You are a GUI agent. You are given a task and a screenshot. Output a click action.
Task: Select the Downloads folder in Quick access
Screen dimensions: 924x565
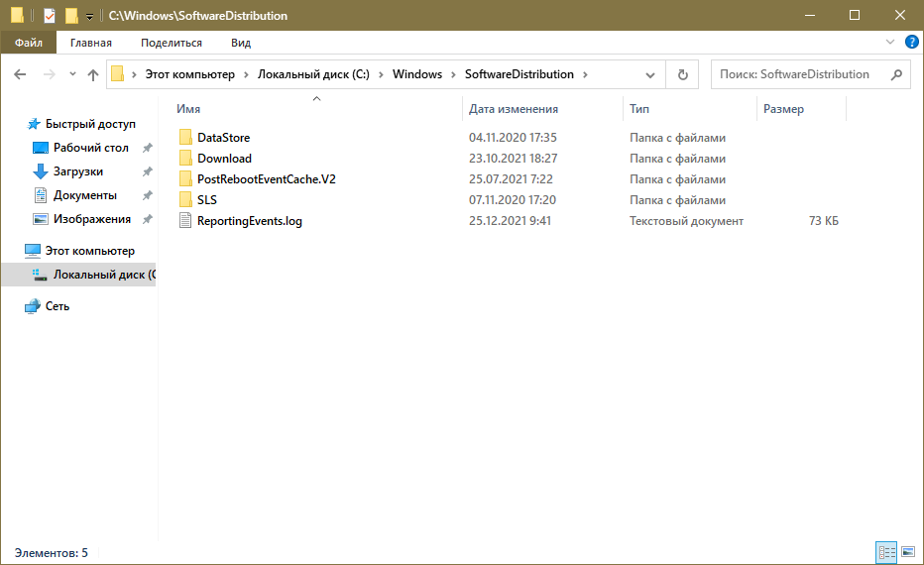coord(77,171)
